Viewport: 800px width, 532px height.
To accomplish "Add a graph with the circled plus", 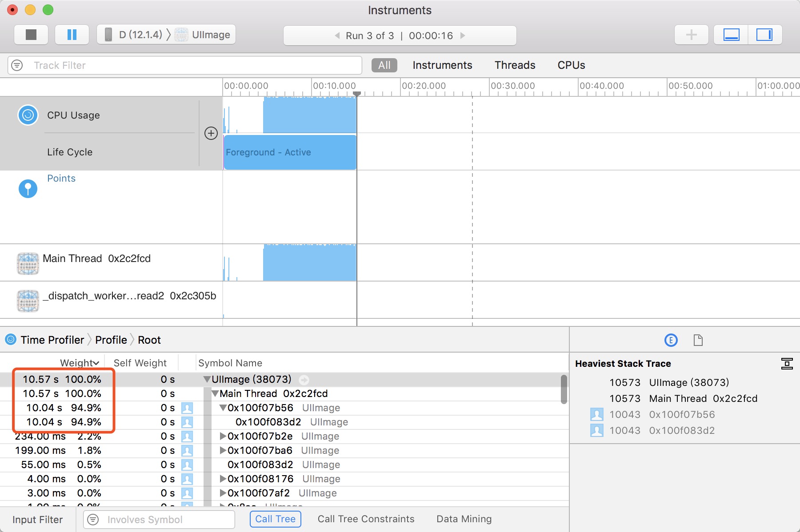I will point(211,133).
